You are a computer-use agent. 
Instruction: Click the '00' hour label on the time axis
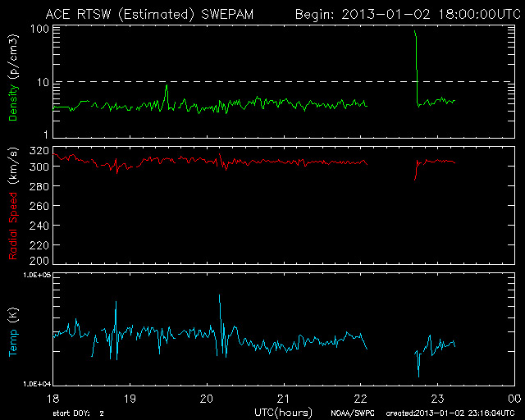[x=514, y=399]
